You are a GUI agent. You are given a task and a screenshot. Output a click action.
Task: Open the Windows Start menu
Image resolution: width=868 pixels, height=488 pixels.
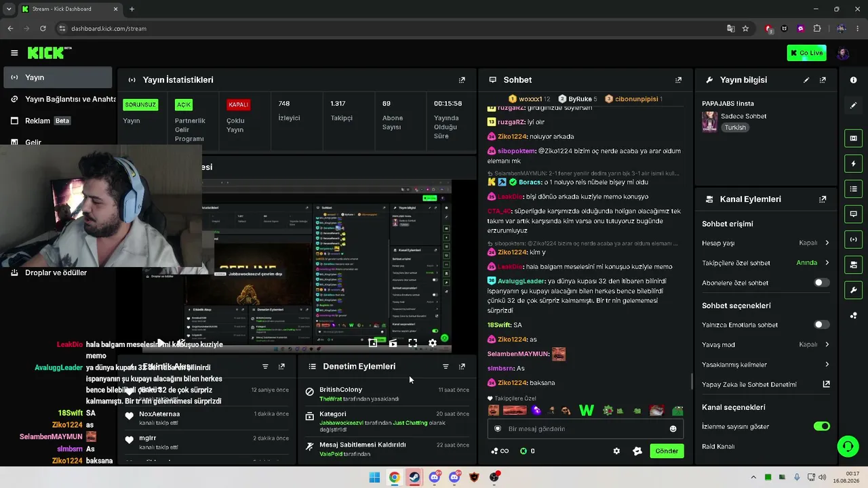point(374,477)
